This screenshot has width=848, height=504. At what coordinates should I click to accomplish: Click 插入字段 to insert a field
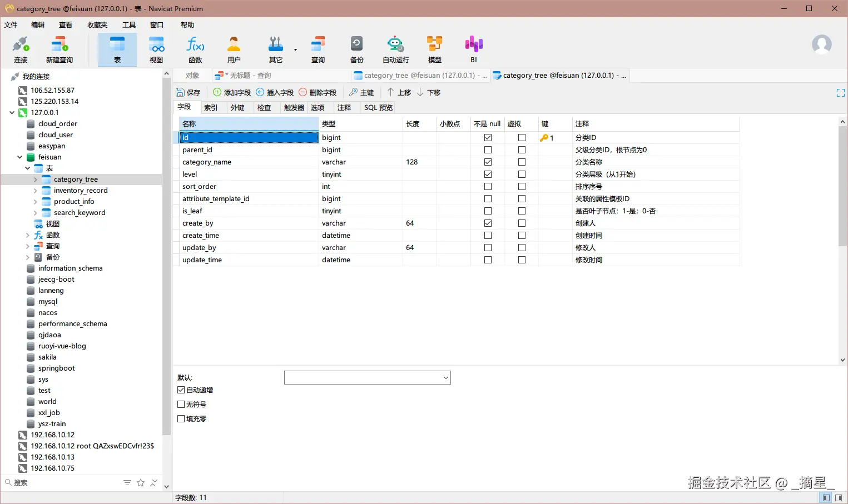click(x=275, y=92)
